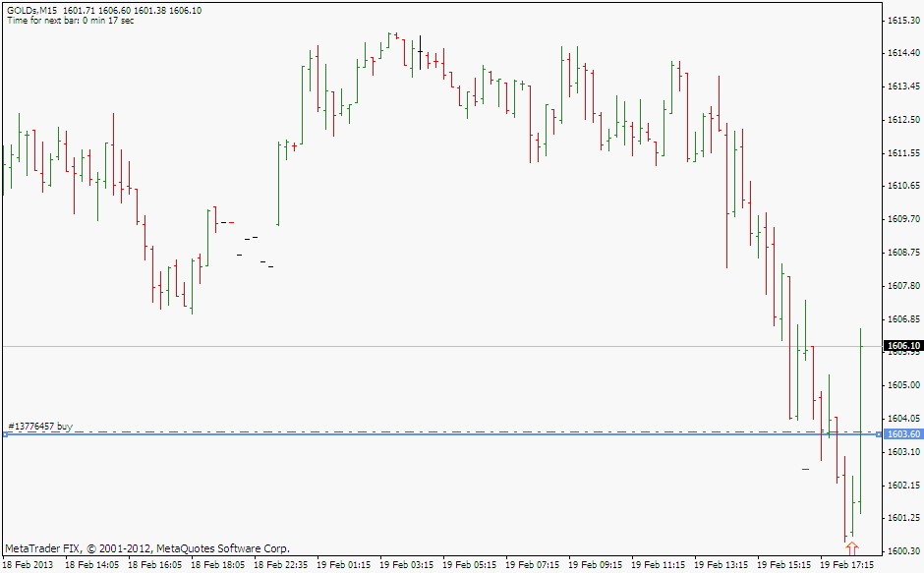Screen dimensions: 924x573
Task: Click the 18 Feb 22:35 time axis label
Action: pos(280,565)
